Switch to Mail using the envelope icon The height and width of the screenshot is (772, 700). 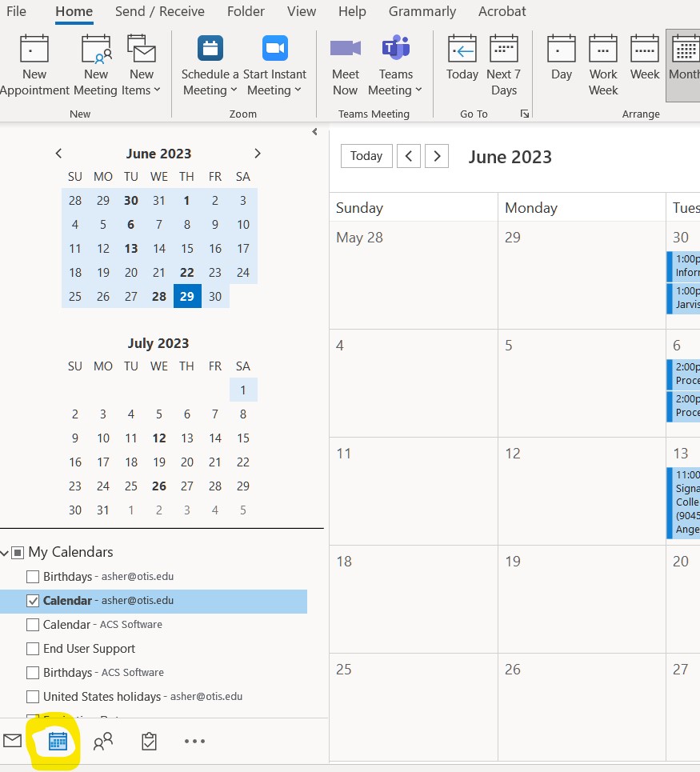pos(12,742)
